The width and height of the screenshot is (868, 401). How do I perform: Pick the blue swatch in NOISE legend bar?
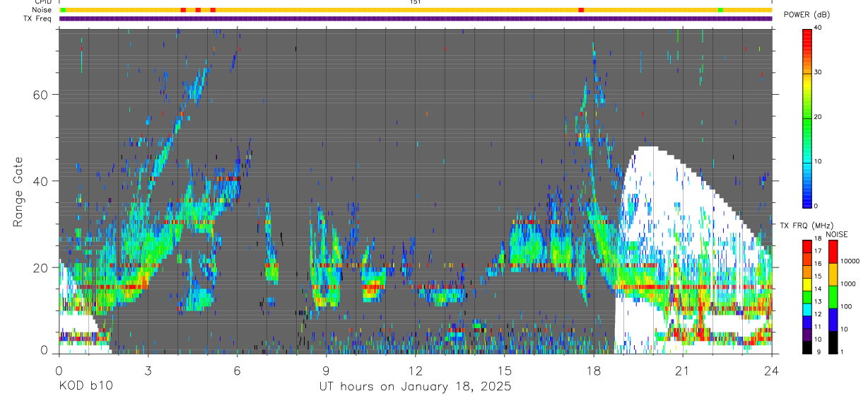[x=833, y=320]
